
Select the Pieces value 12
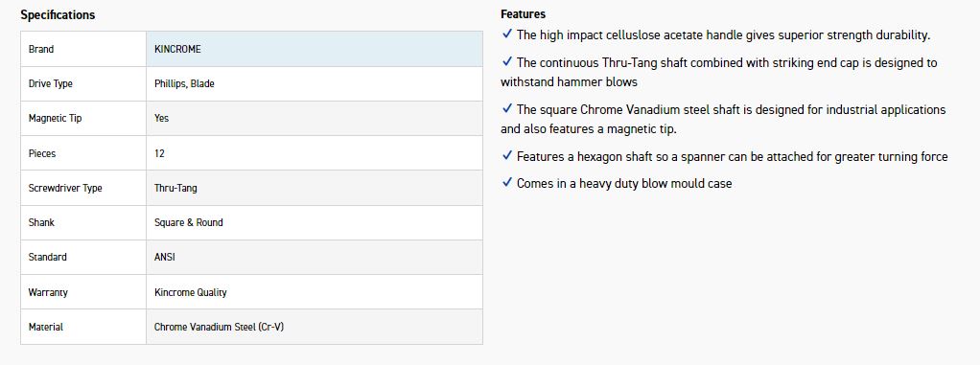(159, 153)
